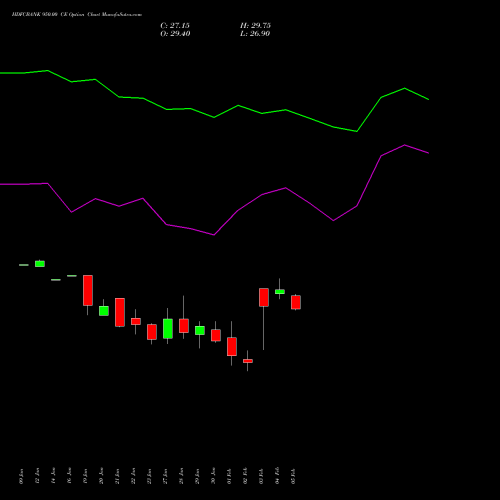Click the green candle above 12 Jan
Screen dimensions: 500x500
[x=40, y=264]
